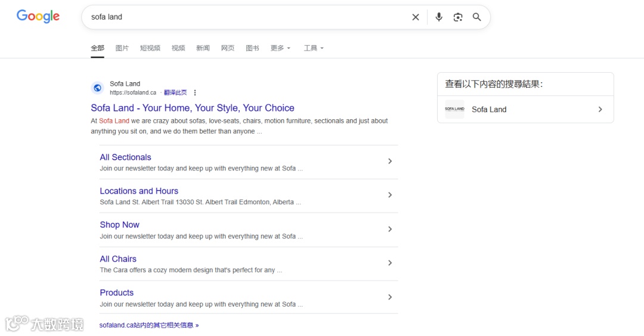The width and height of the screenshot is (644, 336).
Task: Open the three-dot menu beside sofaland.ca
Action: pyautogui.click(x=194, y=93)
